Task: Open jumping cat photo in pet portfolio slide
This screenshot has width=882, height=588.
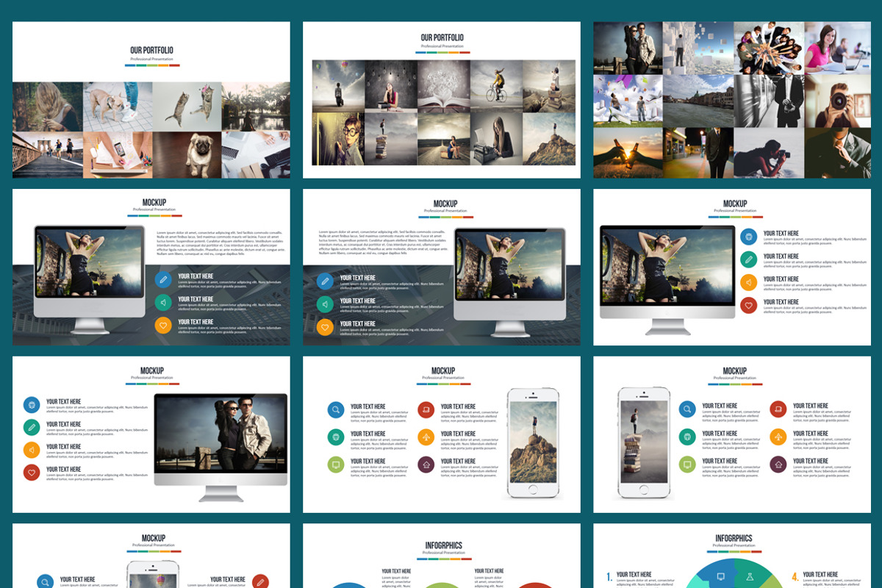Action: click(x=187, y=107)
